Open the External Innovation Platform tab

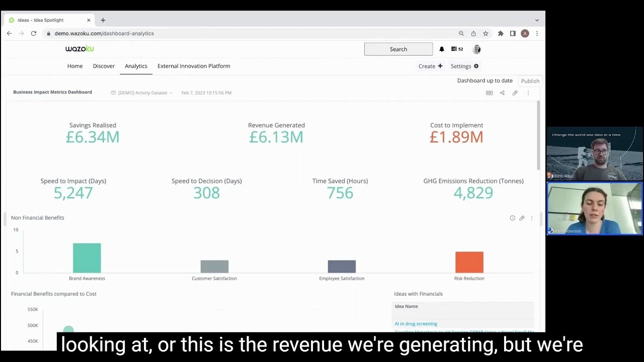[194, 66]
